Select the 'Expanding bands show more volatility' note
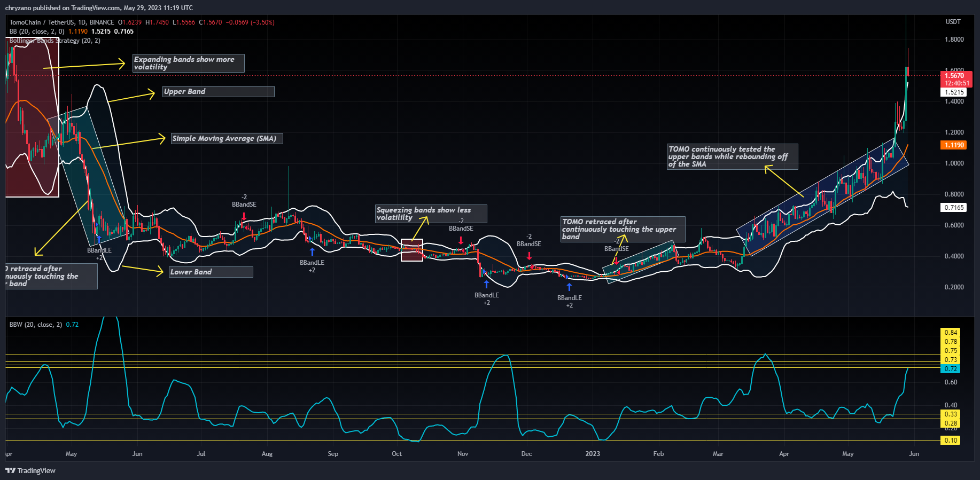The height and width of the screenshot is (480, 980). click(189, 63)
